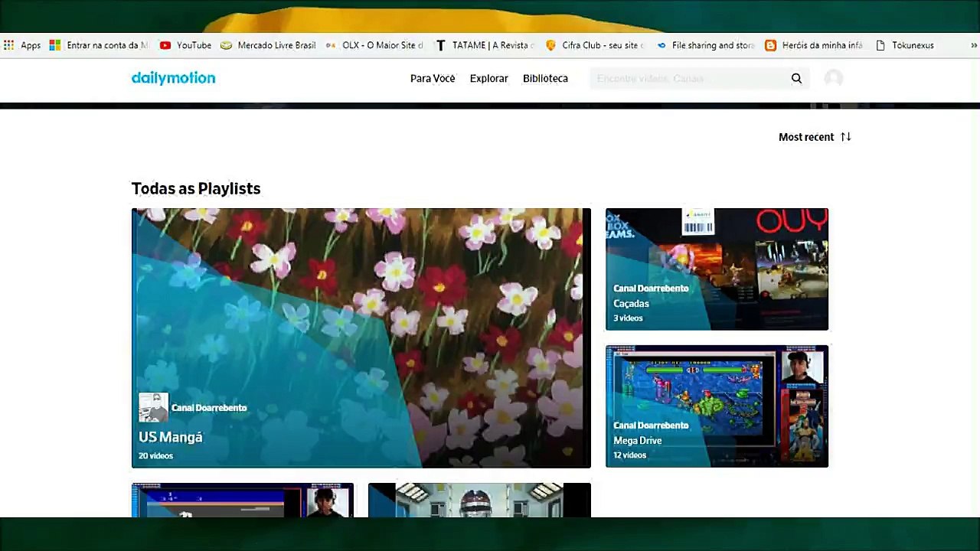Screen dimensions: 980x551
Task: Open the Tokunexus bookmark page icon
Action: [880, 45]
